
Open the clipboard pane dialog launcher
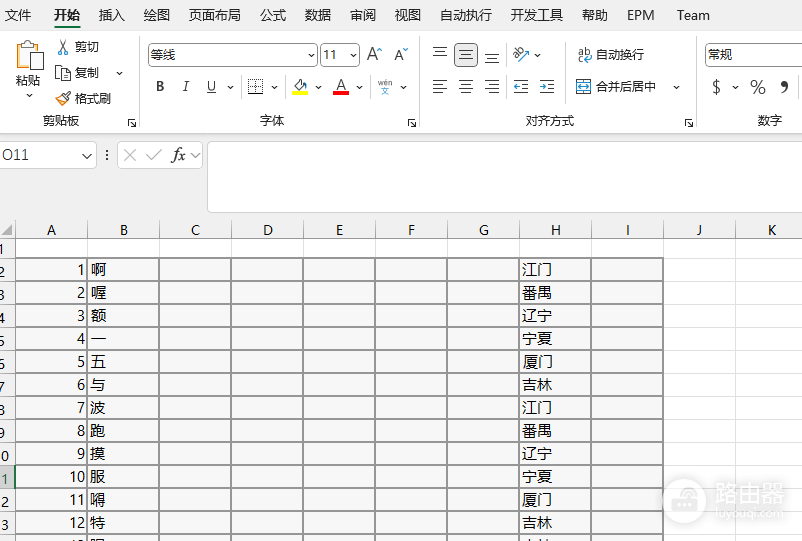[132, 123]
